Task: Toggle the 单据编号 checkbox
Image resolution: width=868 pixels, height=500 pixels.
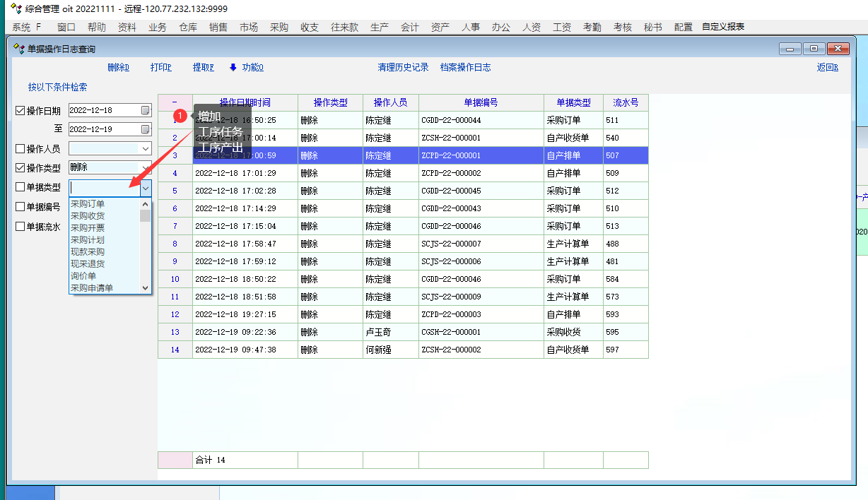Action: point(20,207)
